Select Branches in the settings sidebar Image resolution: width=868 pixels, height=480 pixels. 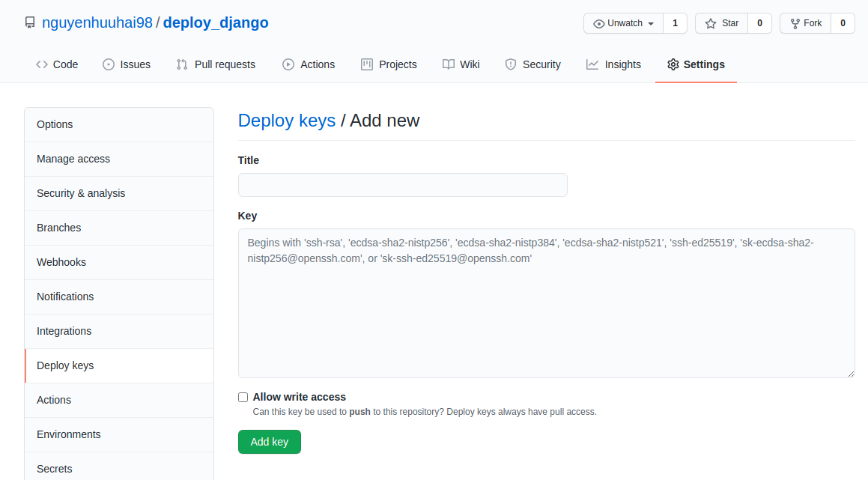[x=58, y=228]
